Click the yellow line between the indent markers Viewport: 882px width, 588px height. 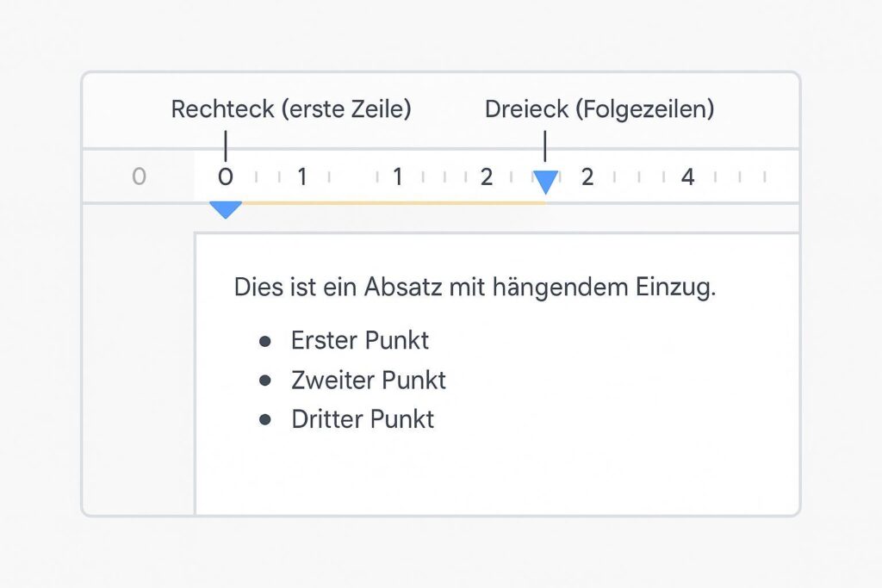[388, 203]
